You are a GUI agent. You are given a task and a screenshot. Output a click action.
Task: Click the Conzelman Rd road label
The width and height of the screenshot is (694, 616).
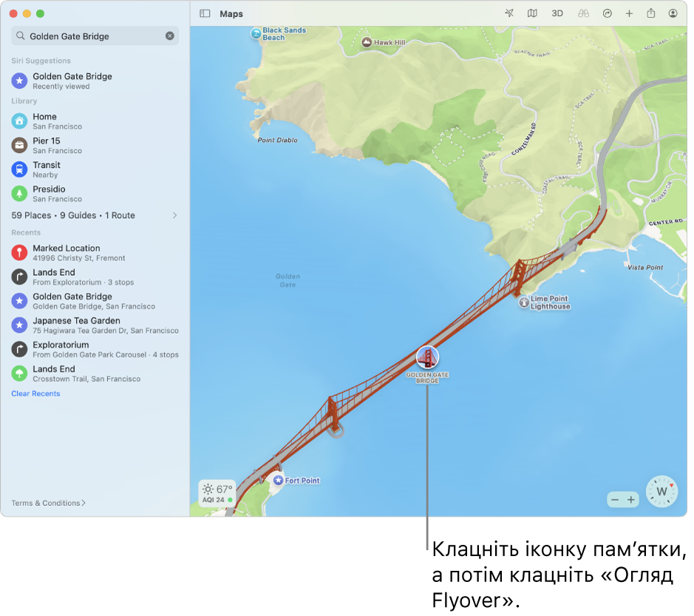point(523,139)
